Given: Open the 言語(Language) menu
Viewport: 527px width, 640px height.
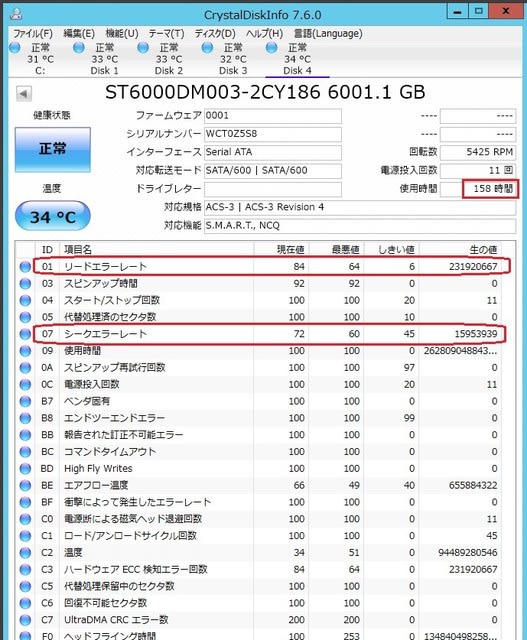Looking at the screenshot, I should coord(328,33).
